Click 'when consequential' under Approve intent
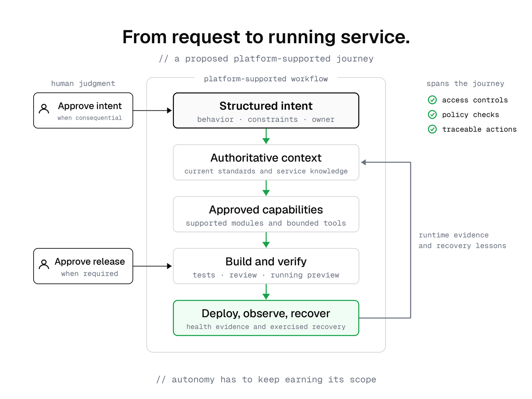The image size is (532, 399). [90, 118]
